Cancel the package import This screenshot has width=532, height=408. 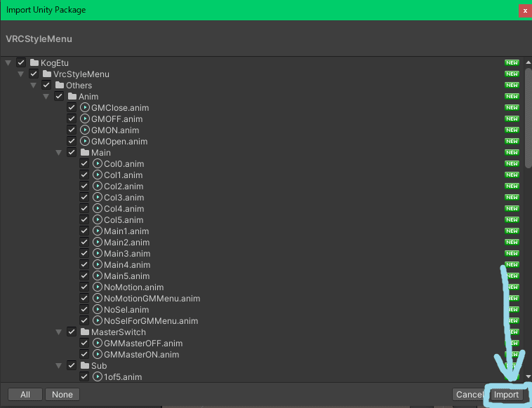[470, 395]
